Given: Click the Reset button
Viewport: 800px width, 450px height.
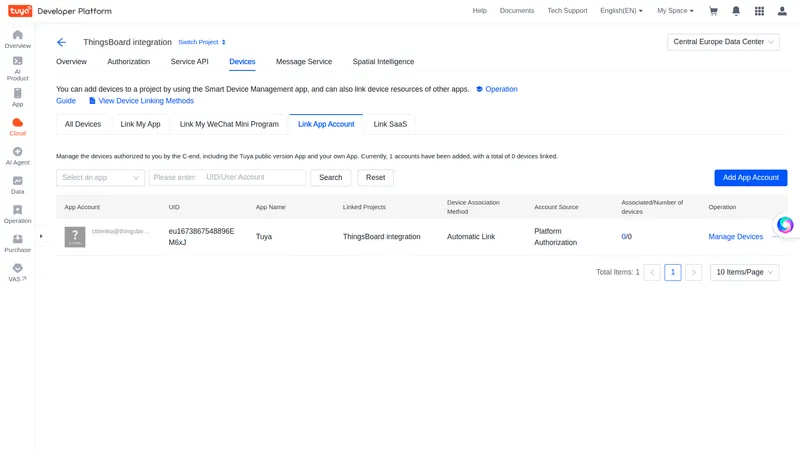Looking at the screenshot, I should tap(376, 178).
